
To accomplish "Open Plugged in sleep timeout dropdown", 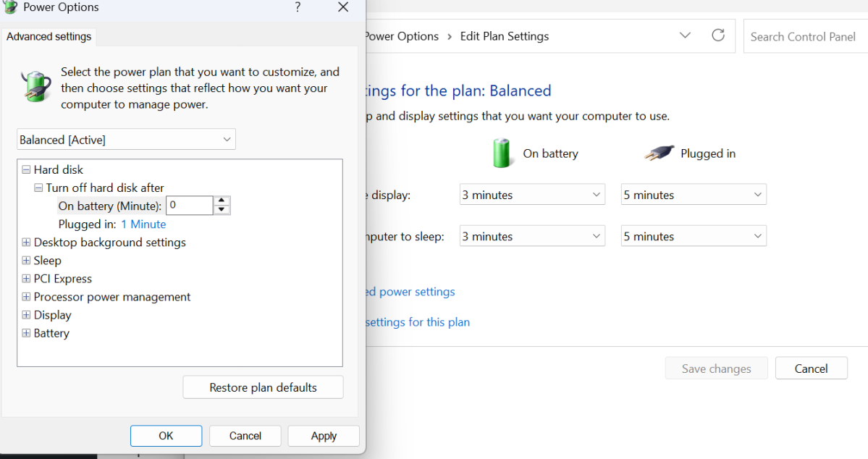I will [x=694, y=237].
